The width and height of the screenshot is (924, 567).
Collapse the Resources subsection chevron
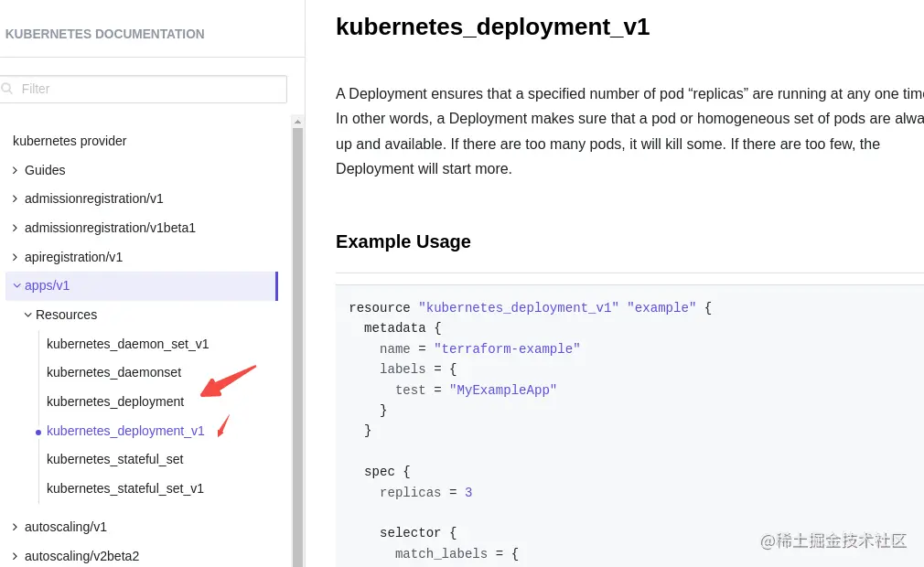pos(27,315)
